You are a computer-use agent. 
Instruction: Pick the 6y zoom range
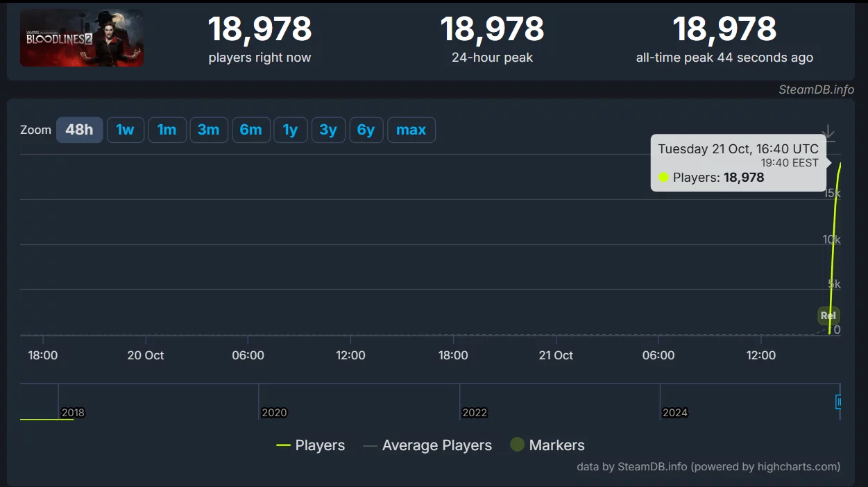point(366,130)
